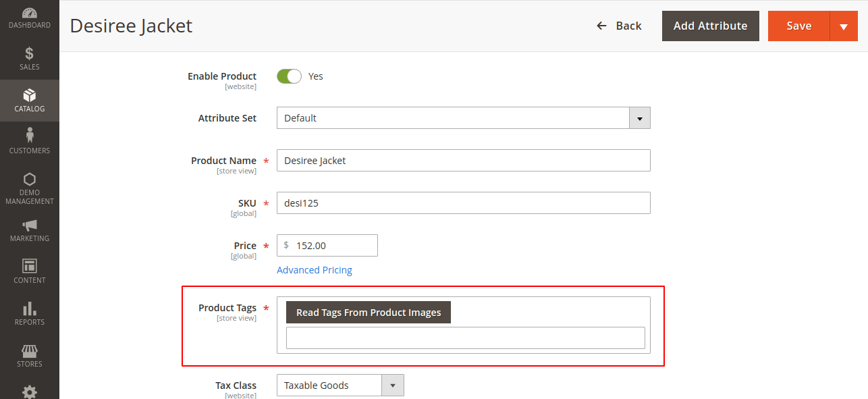Expand the Save options arrow
Screen dimensions: 868x399
[x=843, y=26]
